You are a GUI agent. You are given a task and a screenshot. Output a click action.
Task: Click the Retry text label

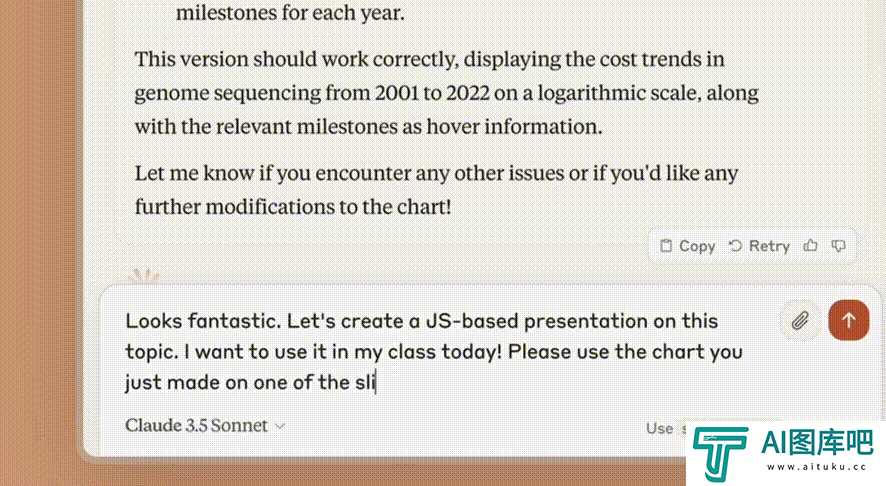pyautogui.click(x=769, y=246)
